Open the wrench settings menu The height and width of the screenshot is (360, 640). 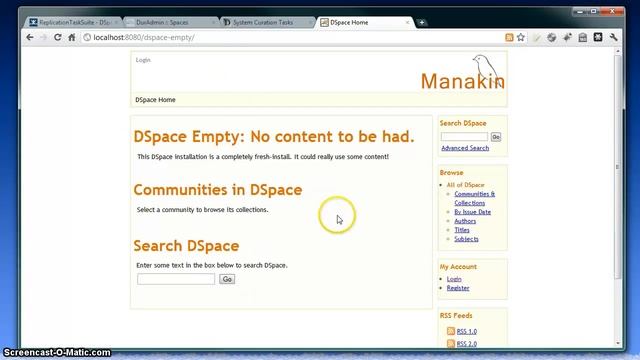613,38
